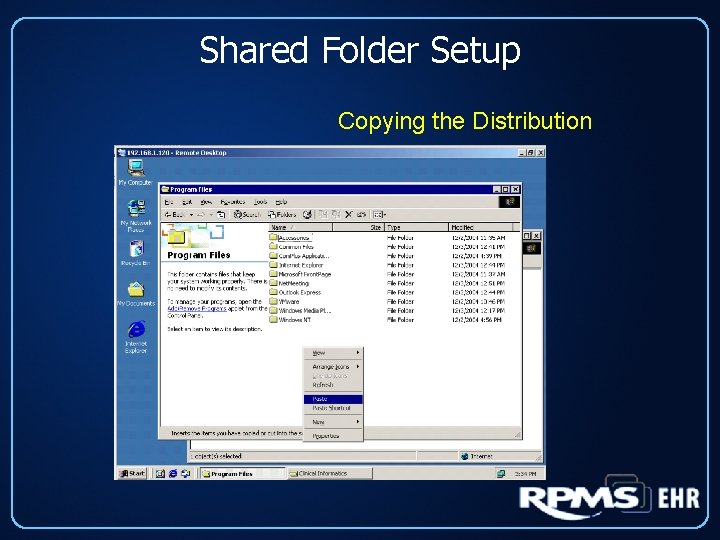The image size is (720, 540).
Task: Click the Back toolbar button
Action: coord(174,215)
